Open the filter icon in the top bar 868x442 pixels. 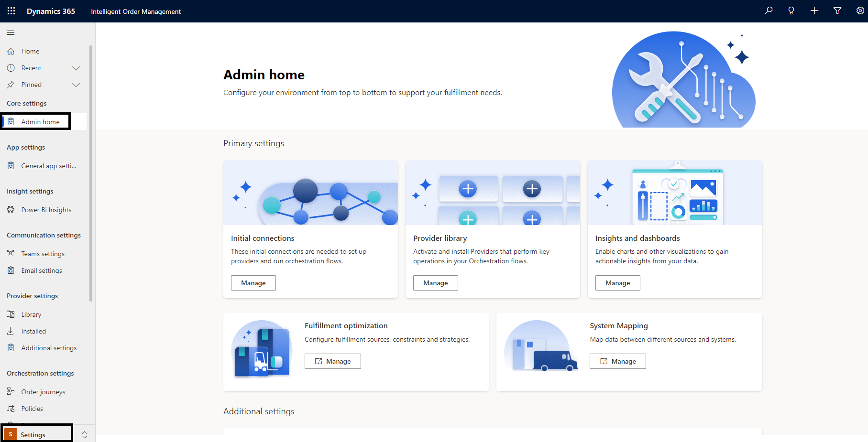tap(837, 11)
